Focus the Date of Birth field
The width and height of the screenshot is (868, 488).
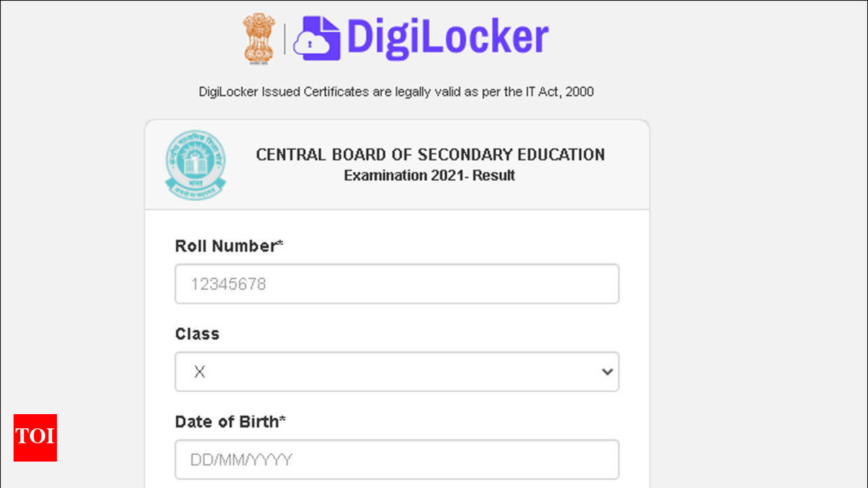(397, 460)
